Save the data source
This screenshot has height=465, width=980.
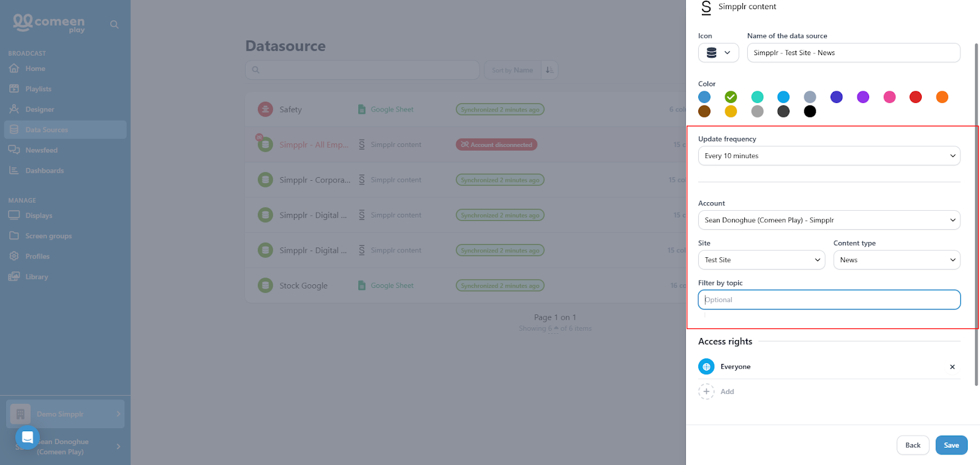951,445
